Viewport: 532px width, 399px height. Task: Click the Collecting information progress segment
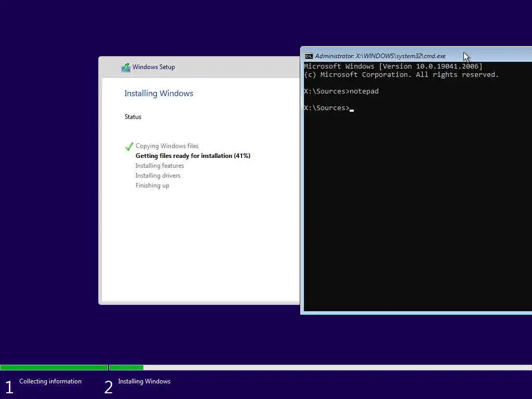[x=54, y=367]
